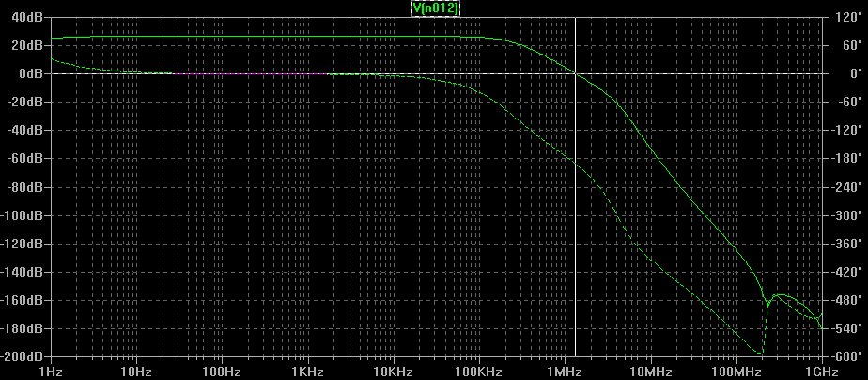Select the V(n012) trace label
868x380 pixels.
[436, 8]
